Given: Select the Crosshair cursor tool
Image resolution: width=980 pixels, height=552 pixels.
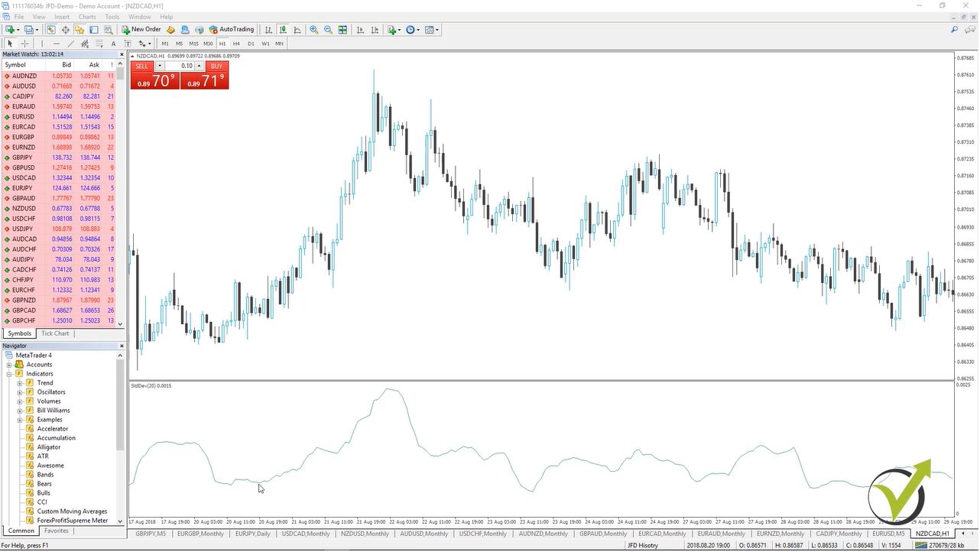Looking at the screenshot, I should [24, 44].
